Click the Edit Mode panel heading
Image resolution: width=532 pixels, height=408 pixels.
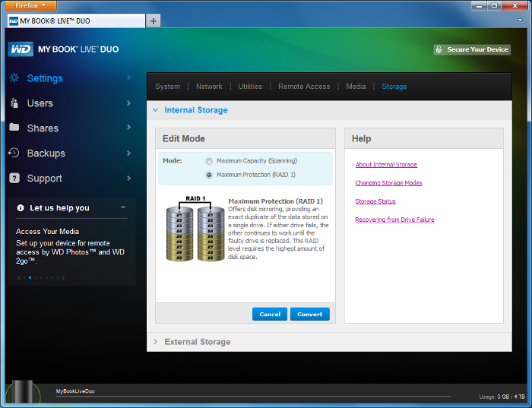point(184,139)
